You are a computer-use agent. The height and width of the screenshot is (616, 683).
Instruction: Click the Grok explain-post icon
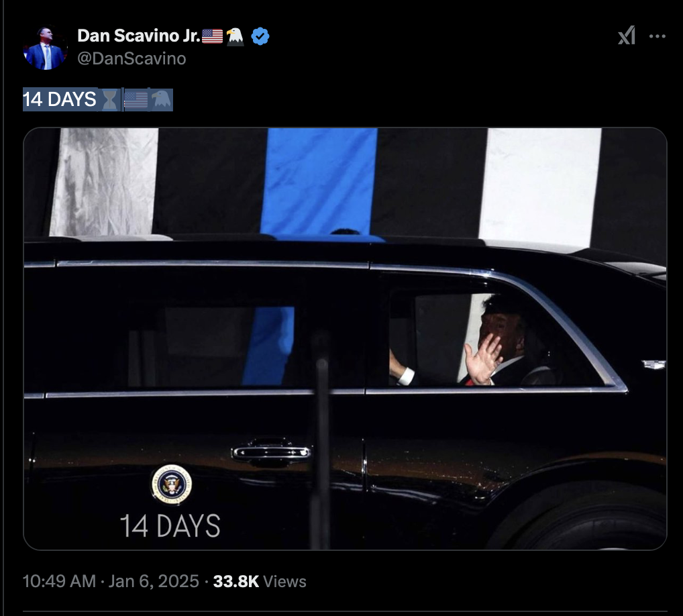(627, 36)
